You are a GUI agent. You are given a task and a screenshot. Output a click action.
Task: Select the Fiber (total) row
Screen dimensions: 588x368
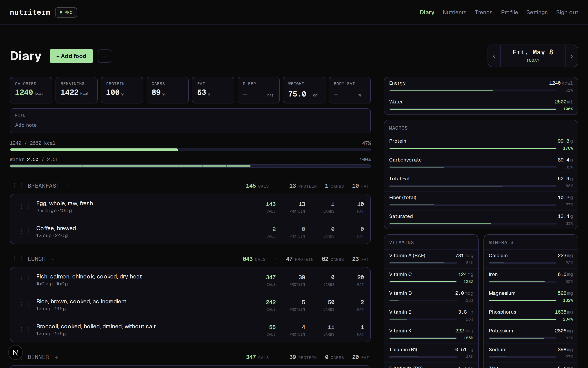[481, 201]
